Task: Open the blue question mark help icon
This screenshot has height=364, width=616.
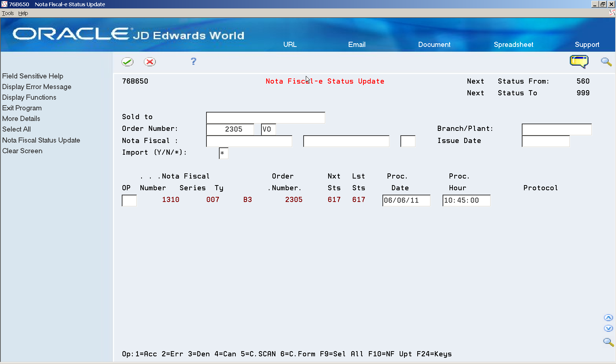Action: pyautogui.click(x=194, y=61)
